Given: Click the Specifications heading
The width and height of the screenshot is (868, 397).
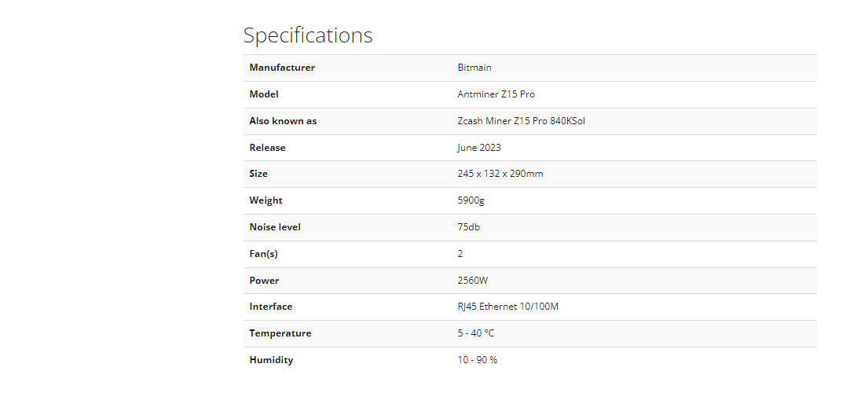Looking at the screenshot, I should (308, 35).
